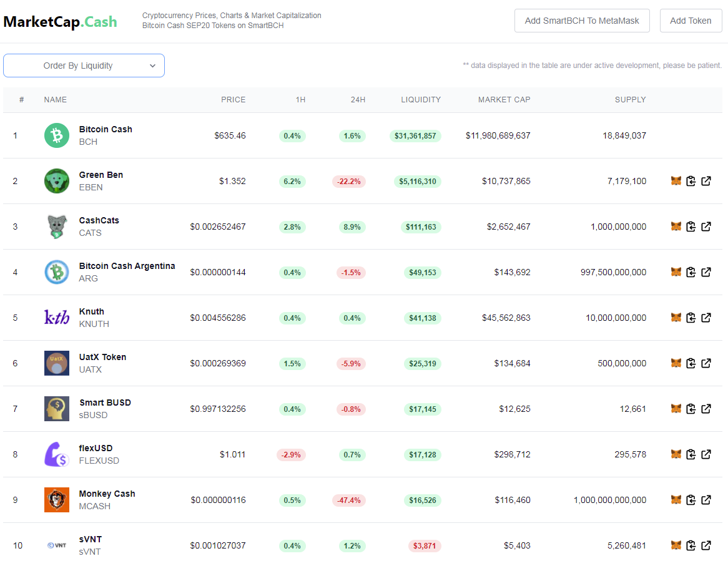The width and height of the screenshot is (728, 566).
Task: Click the PRICE column header
Action: (x=233, y=100)
